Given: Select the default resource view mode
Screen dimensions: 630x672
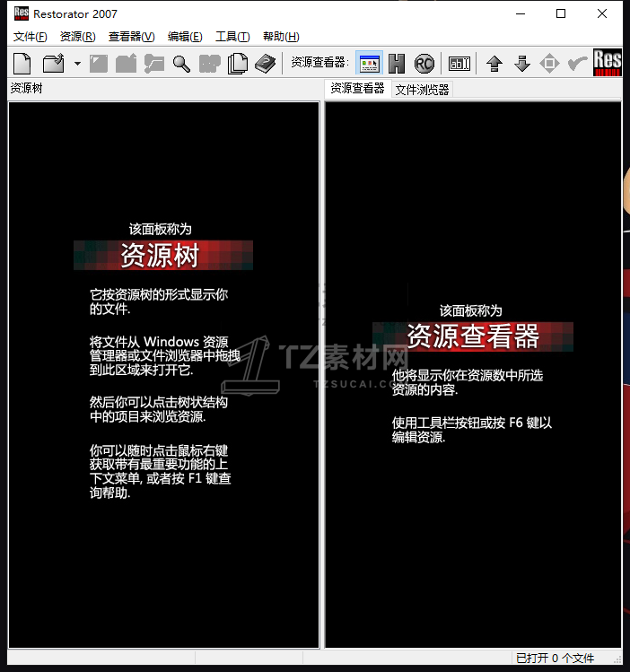Looking at the screenshot, I should [x=369, y=64].
